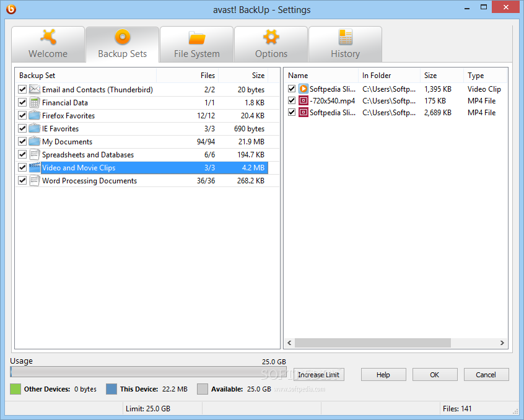Uncheck the 2,689 KB MP4 file checkbox
Screen dimensions: 524x420
coord(292,112)
